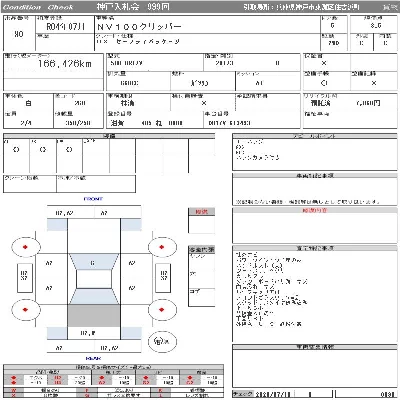Select the right side door rectangle marker
Image resolution: width=400 pixels, height=400 pixels.
164,278
